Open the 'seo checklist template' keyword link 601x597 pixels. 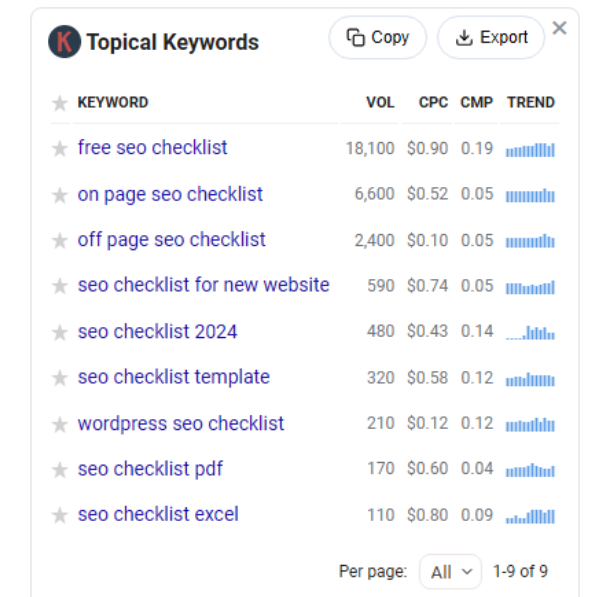click(x=174, y=377)
